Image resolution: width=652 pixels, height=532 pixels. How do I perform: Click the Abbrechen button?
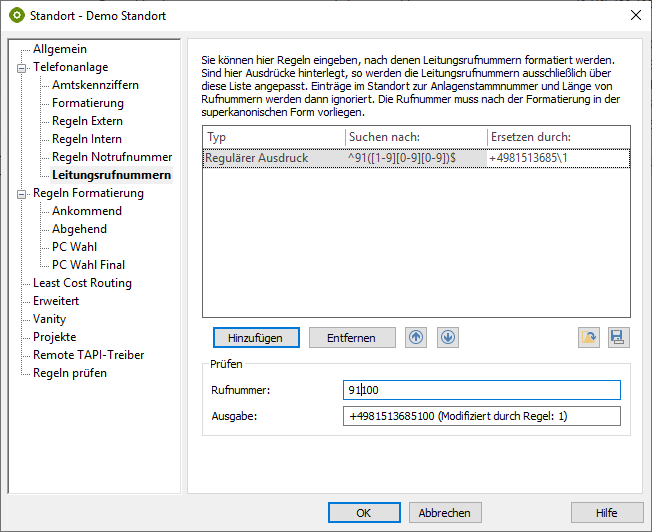pyautogui.click(x=445, y=513)
